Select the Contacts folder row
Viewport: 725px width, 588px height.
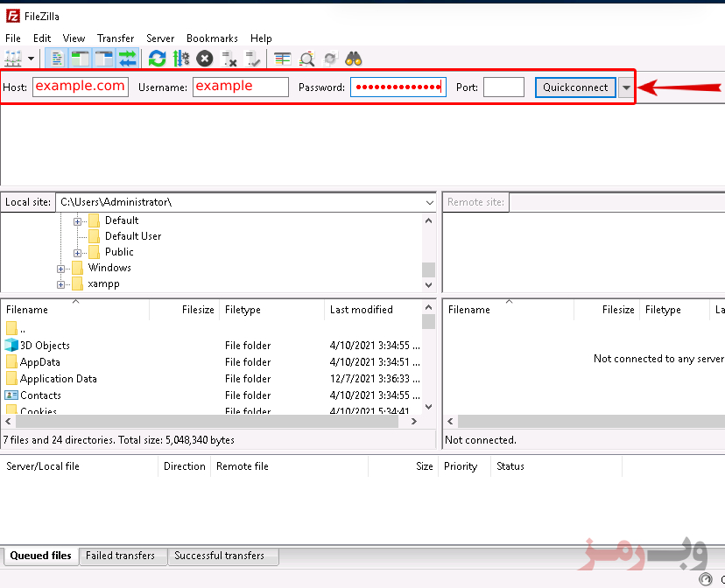point(212,395)
